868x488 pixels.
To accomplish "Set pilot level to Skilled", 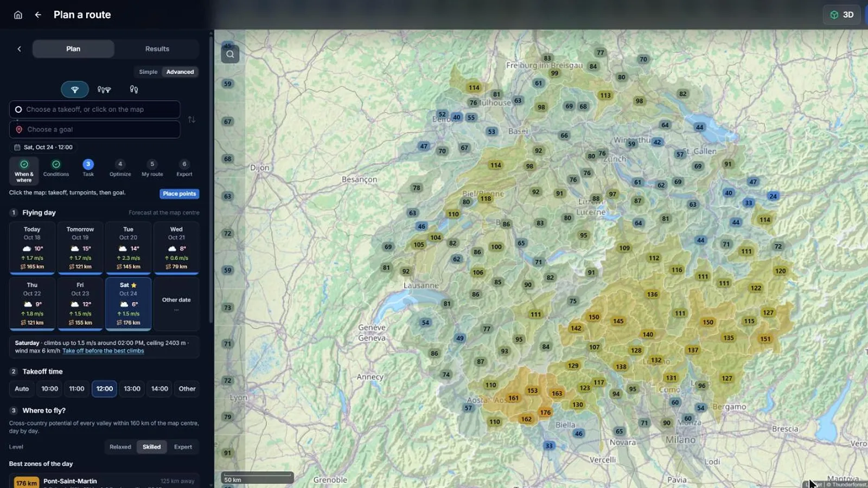I will (x=151, y=447).
